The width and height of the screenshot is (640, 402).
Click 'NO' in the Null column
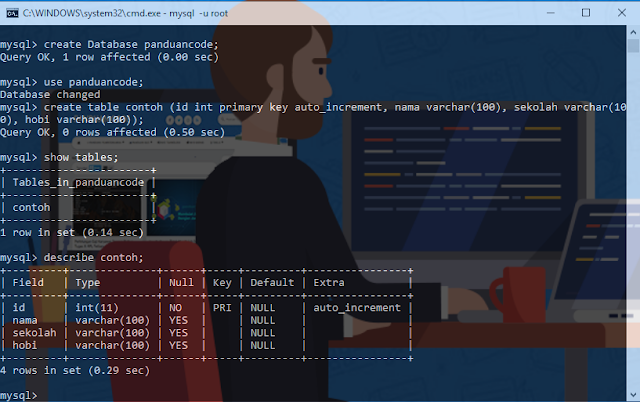176,308
